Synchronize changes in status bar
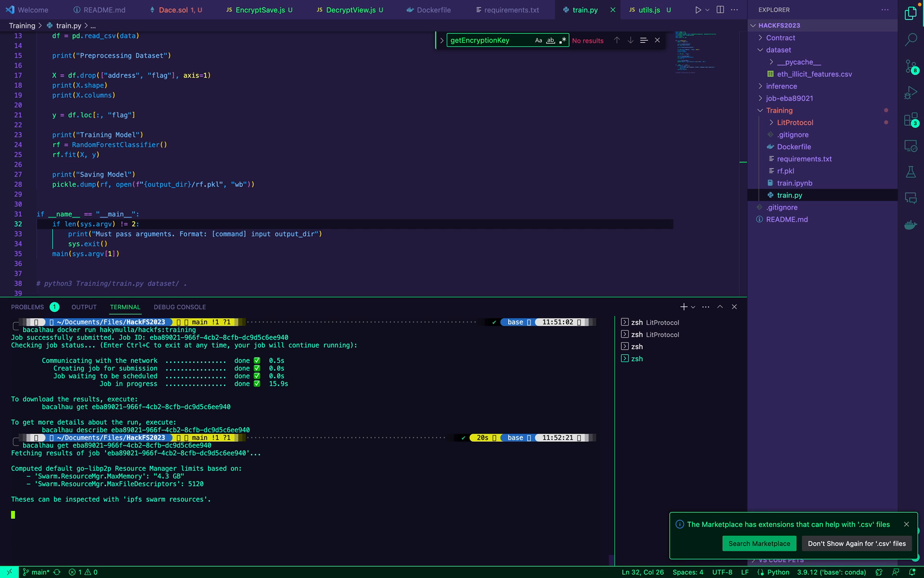924x578 pixels. tap(57, 572)
